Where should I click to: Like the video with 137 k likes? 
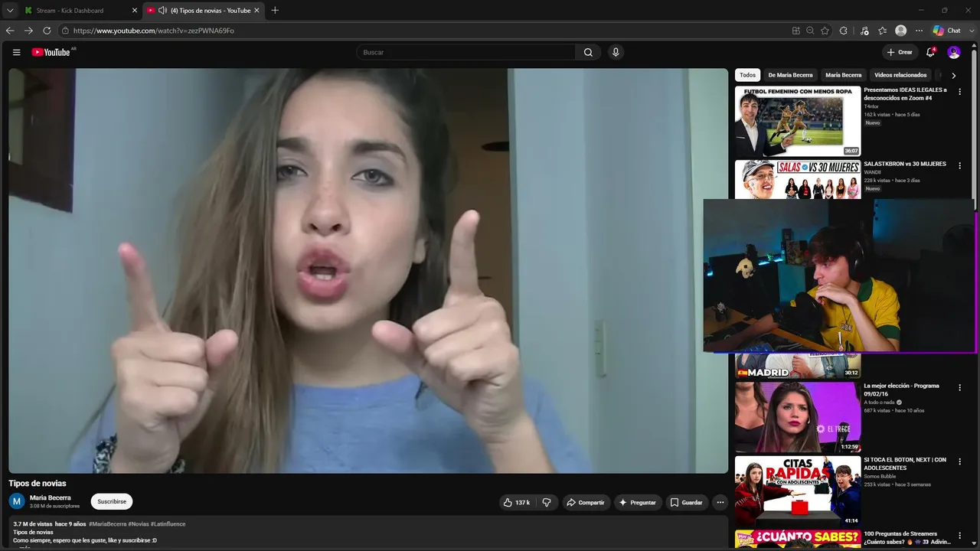click(517, 502)
